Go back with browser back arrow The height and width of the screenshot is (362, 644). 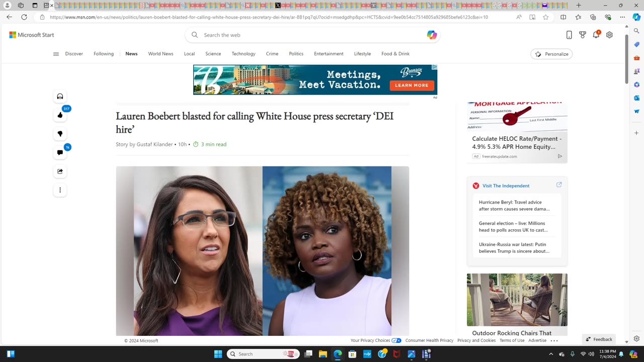coord(9,17)
